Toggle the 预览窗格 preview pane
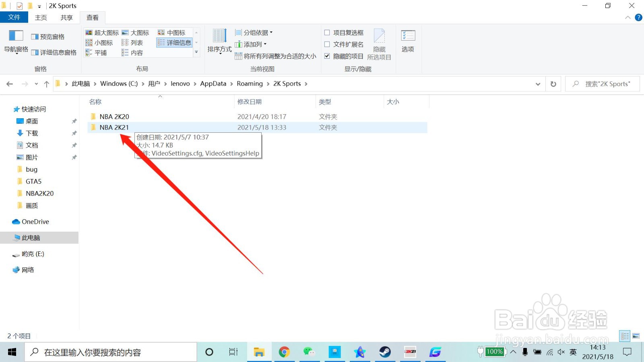This screenshot has height=362, width=644. click(x=48, y=37)
